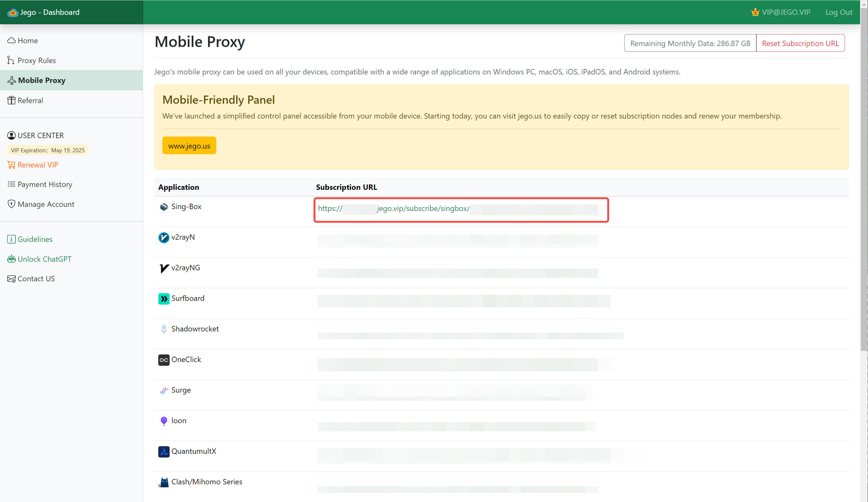Click the QuantumultX app icon
Viewport: 868px width, 502px height.
[164, 451]
